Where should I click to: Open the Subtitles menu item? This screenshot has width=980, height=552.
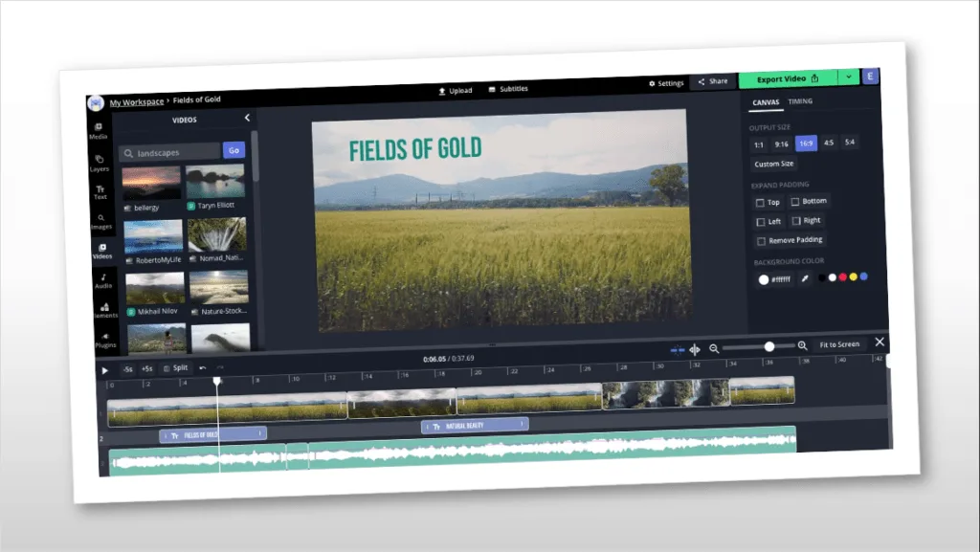(x=508, y=89)
